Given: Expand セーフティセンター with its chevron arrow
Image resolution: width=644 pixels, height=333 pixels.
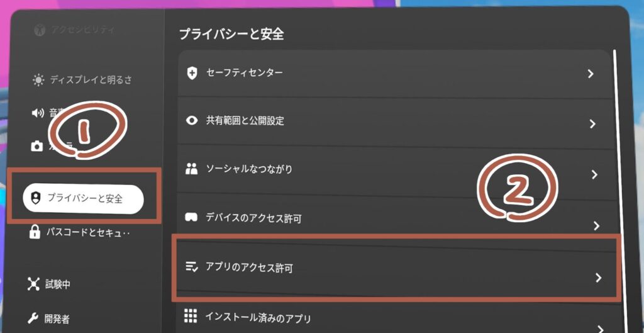Looking at the screenshot, I should [591, 74].
